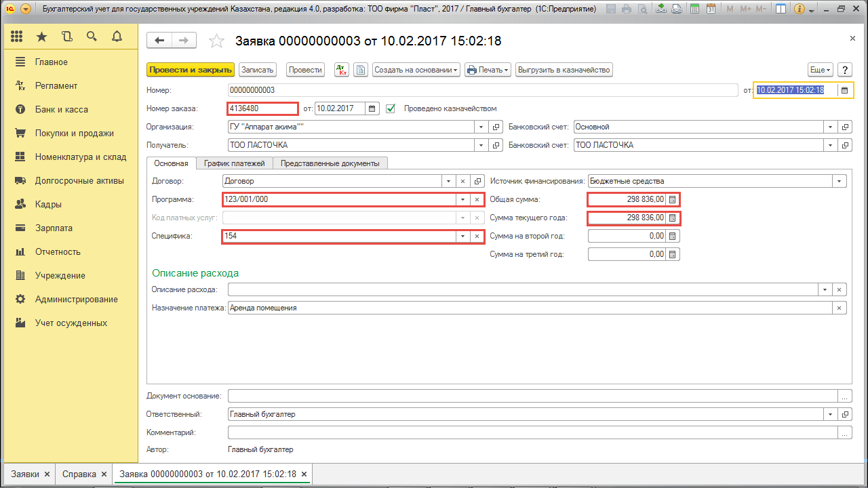
Task: Open calculator for Общая сумма field
Action: point(672,199)
